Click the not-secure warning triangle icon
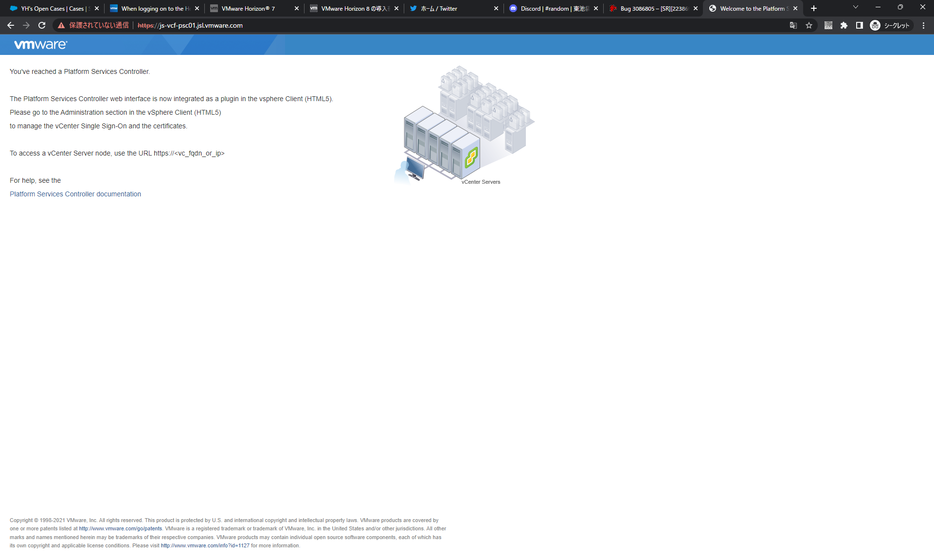 tap(61, 25)
